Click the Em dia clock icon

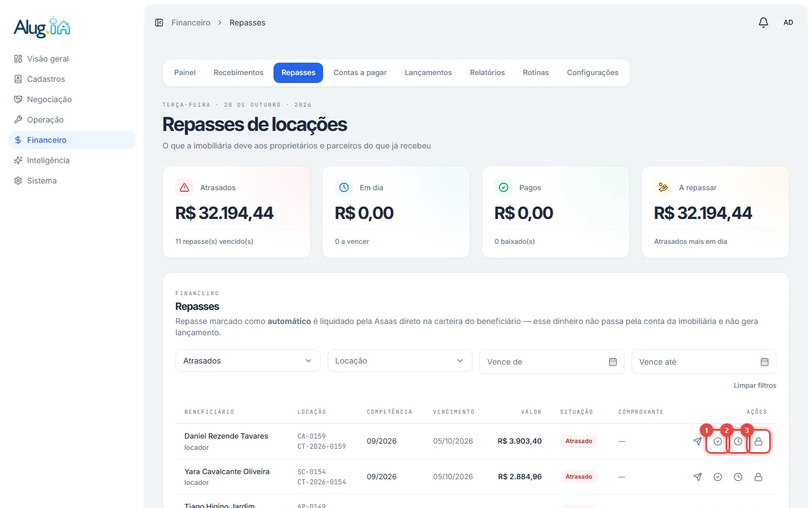coord(344,187)
